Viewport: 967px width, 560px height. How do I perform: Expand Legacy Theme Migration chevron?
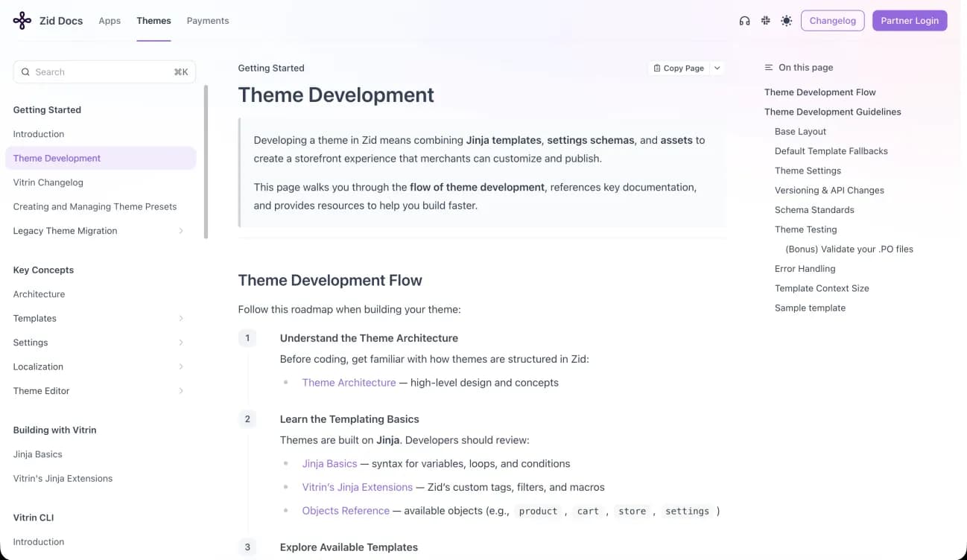(x=181, y=231)
